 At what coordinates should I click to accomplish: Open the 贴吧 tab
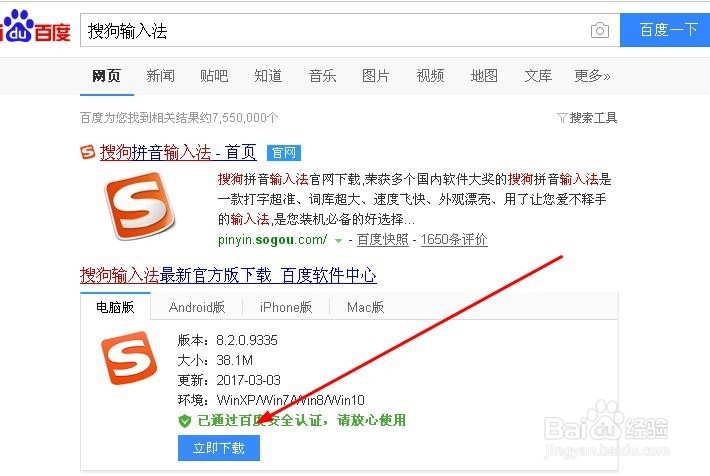pyautogui.click(x=214, y=76)
